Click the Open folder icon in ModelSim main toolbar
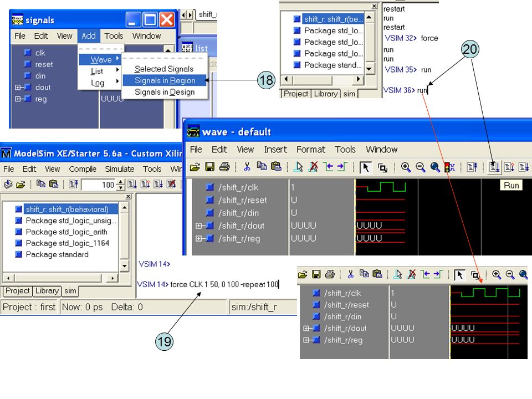Image resolution: width=532 pixels, height=399 pixels. (21, 184)
